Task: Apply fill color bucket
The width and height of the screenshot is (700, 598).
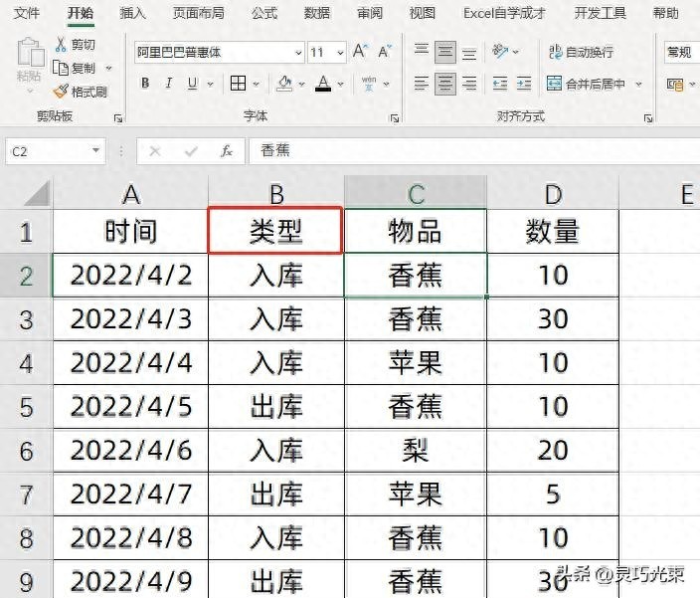Action: click(284, 83)
